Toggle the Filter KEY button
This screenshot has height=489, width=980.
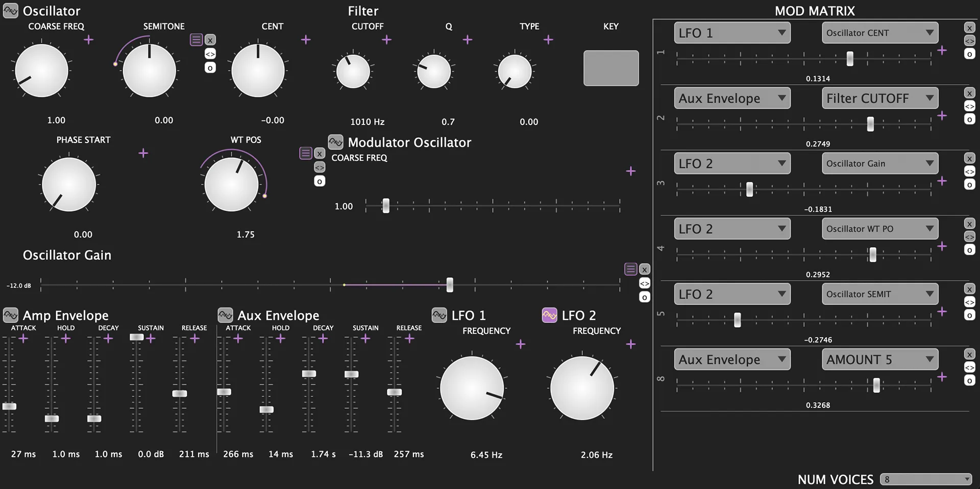611,68
